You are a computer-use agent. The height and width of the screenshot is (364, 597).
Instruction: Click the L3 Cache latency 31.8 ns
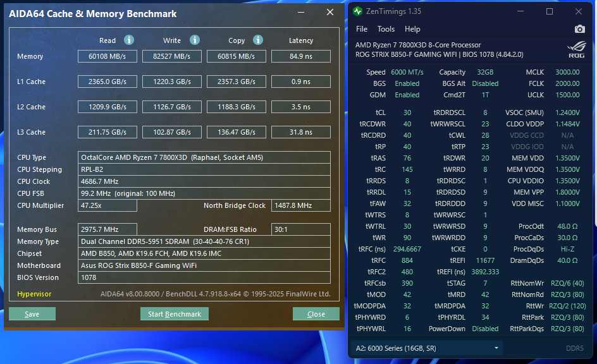[301, 132]
